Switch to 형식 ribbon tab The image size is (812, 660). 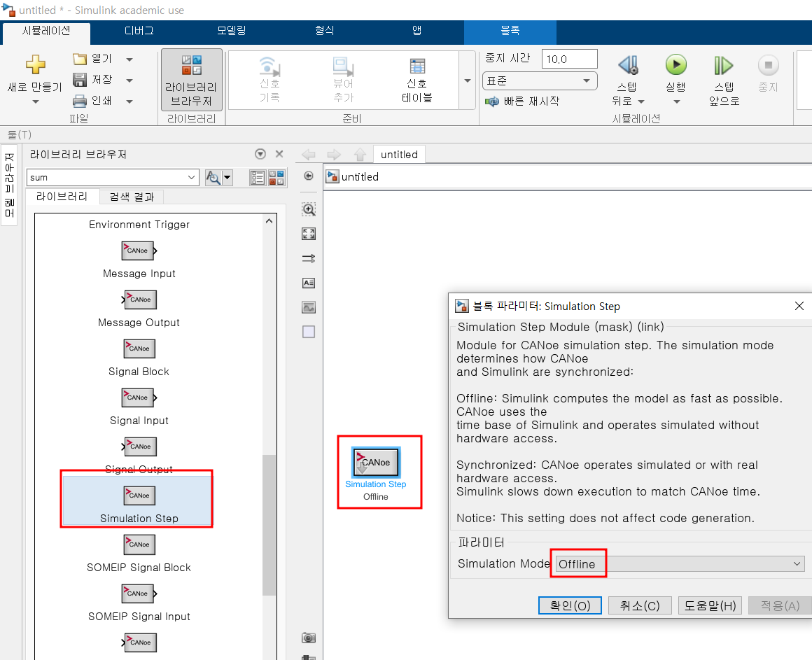[324, 31]
